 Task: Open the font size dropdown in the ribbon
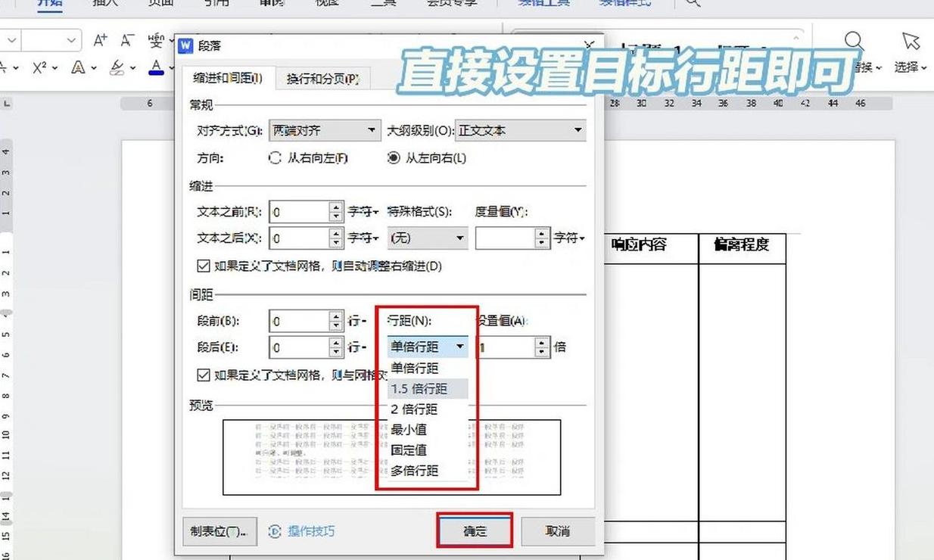[x=72, y=40]
